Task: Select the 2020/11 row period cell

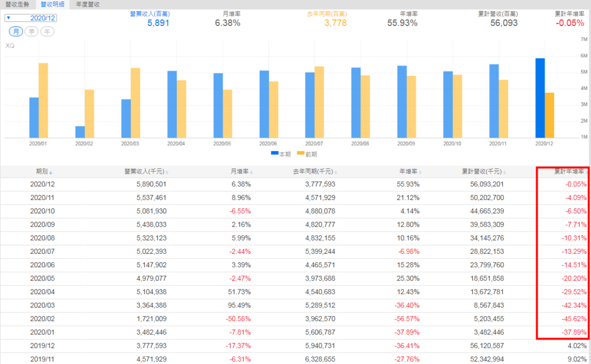Action: (42, 198)
